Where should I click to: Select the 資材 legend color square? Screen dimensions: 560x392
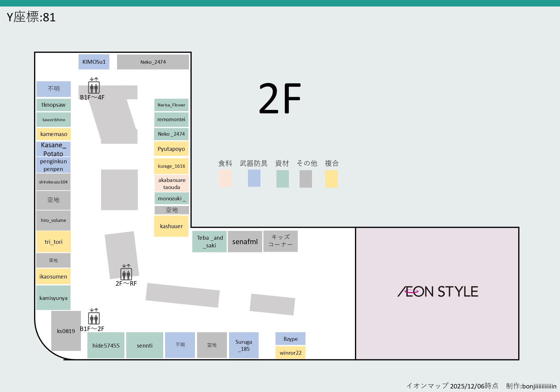(283, 178)
